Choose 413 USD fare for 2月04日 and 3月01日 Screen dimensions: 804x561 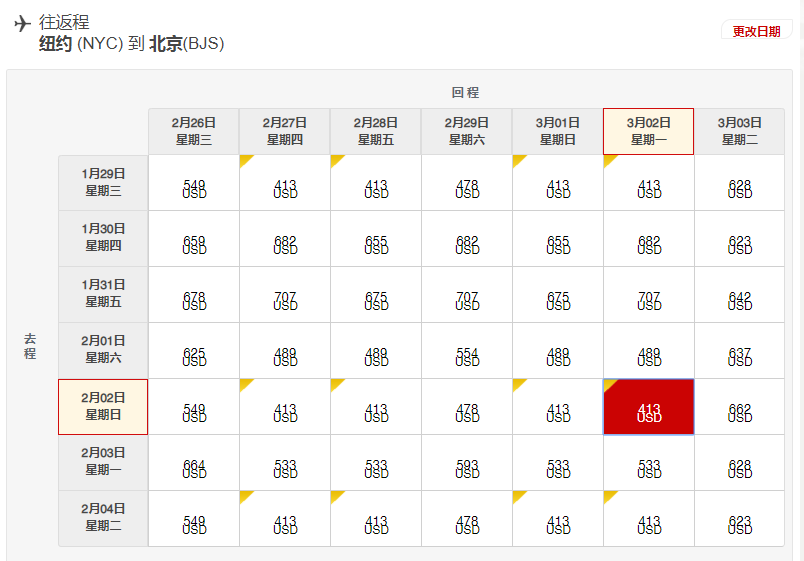click(558, 518)
